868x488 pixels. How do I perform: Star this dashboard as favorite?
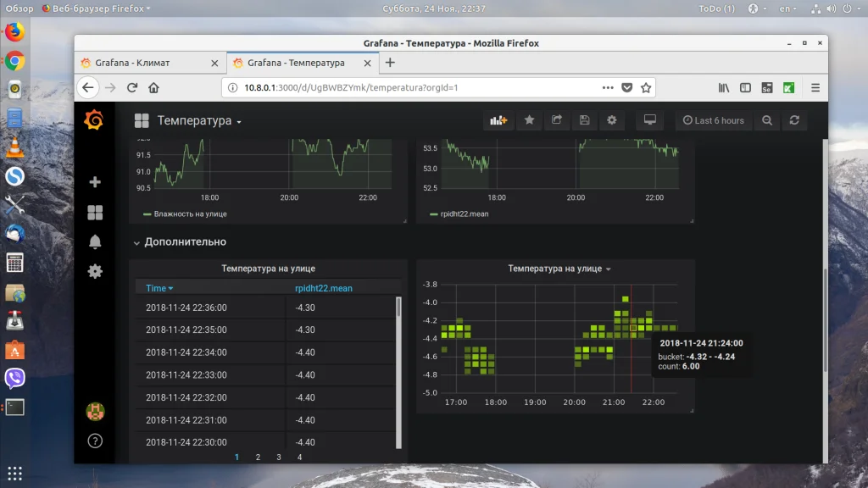(529, 120)
